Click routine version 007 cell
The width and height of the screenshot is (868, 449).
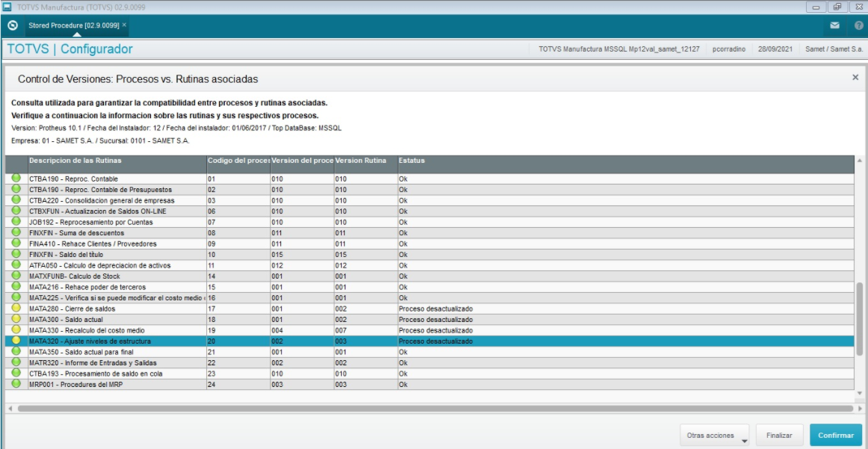366,330
